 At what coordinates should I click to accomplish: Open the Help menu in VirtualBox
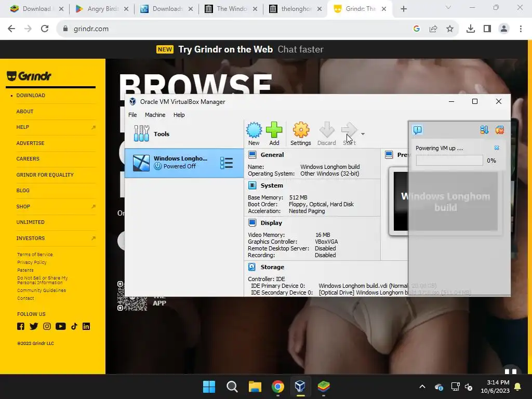pos(179,115)
